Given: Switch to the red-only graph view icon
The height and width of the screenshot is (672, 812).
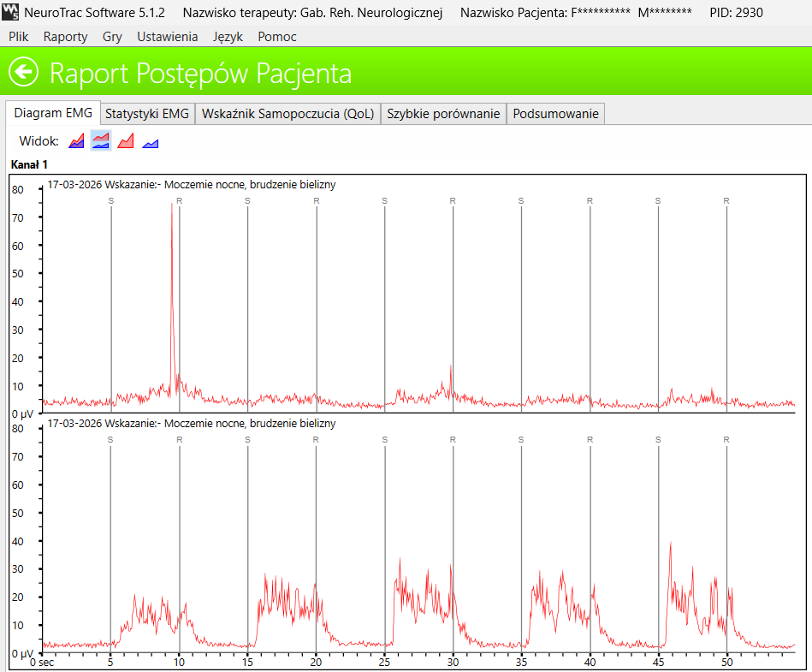Looking at the screenshot, I should [126, 141].
